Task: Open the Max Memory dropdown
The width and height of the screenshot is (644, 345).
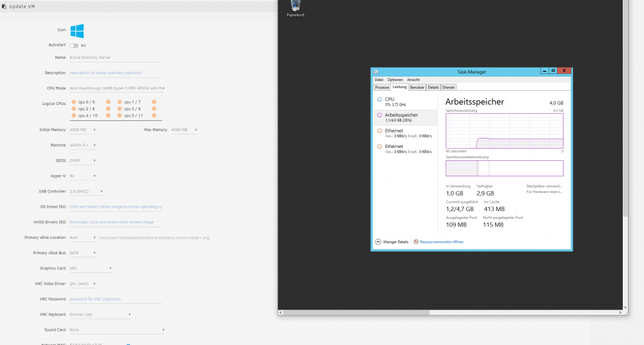Action: pyautogui.click(x=184, y=130)
